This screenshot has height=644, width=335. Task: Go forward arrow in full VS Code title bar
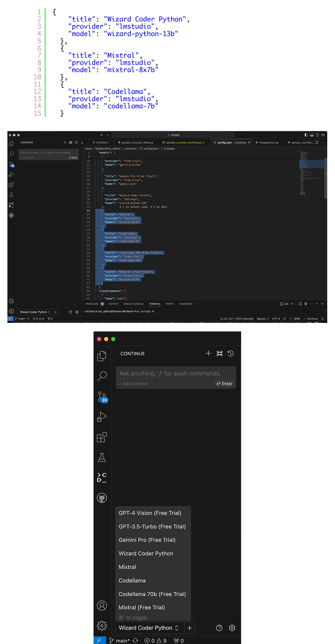coord(108,135)
